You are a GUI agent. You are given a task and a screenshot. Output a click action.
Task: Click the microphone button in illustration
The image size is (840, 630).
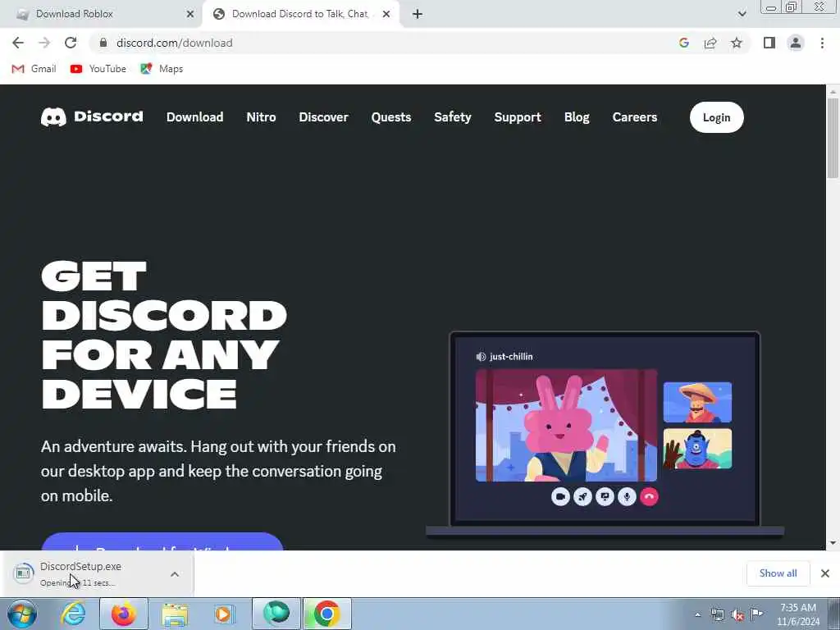tap(627, 496)
